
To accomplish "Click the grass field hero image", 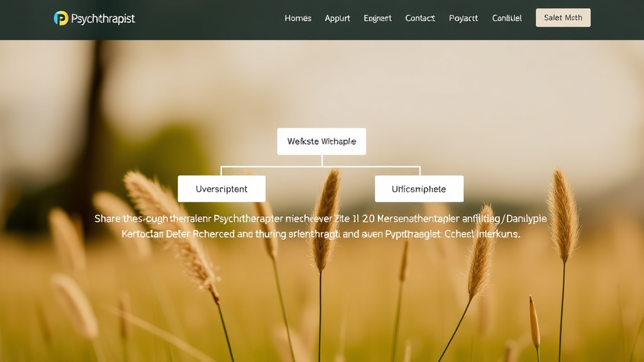I will pyautogui.click(x=322, y=308).
